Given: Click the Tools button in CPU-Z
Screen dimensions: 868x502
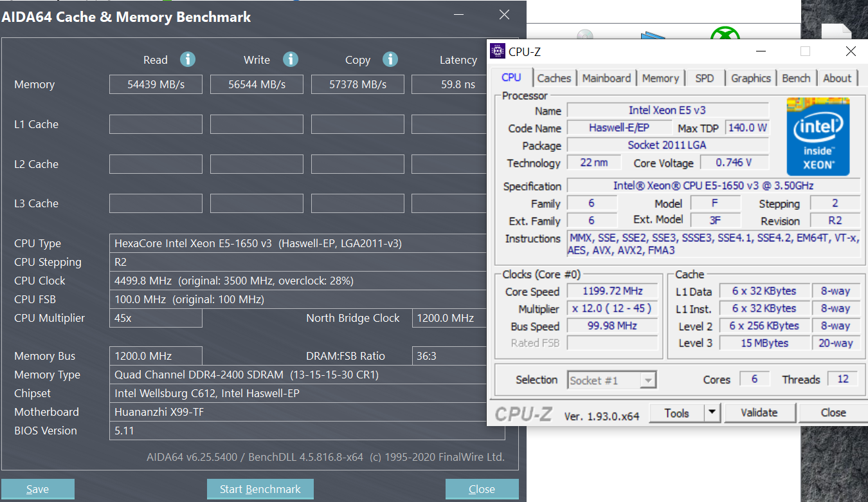Looking at the screenshot, I should pyautogui.click(x=677, y=413).
